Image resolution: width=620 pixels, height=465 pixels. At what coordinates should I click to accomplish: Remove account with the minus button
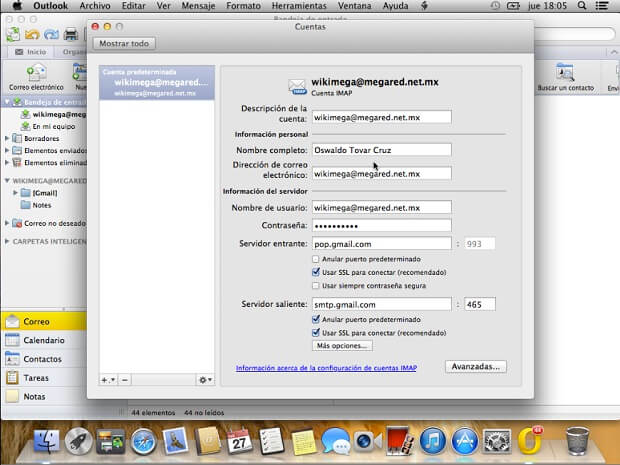coord(125,380)
